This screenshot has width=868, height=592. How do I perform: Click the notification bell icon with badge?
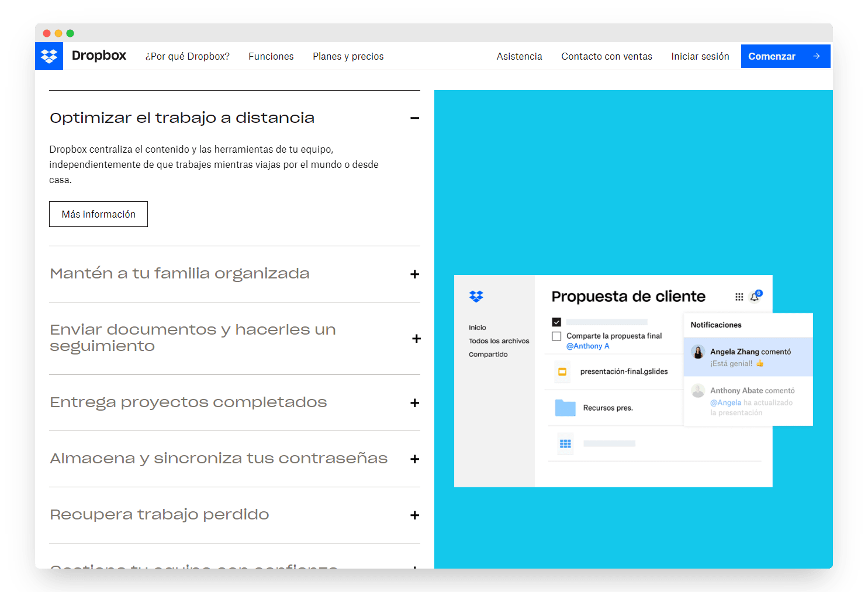pos(756,296)
